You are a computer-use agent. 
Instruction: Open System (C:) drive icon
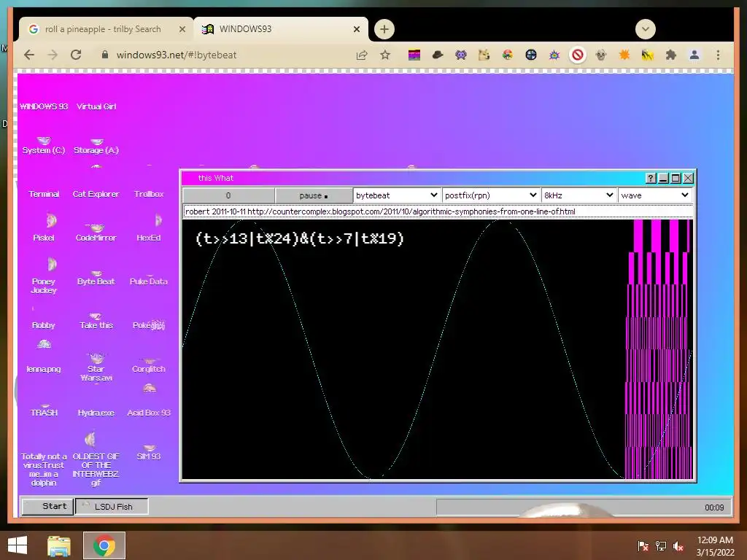pyautogui.click(x=43, y=146)
